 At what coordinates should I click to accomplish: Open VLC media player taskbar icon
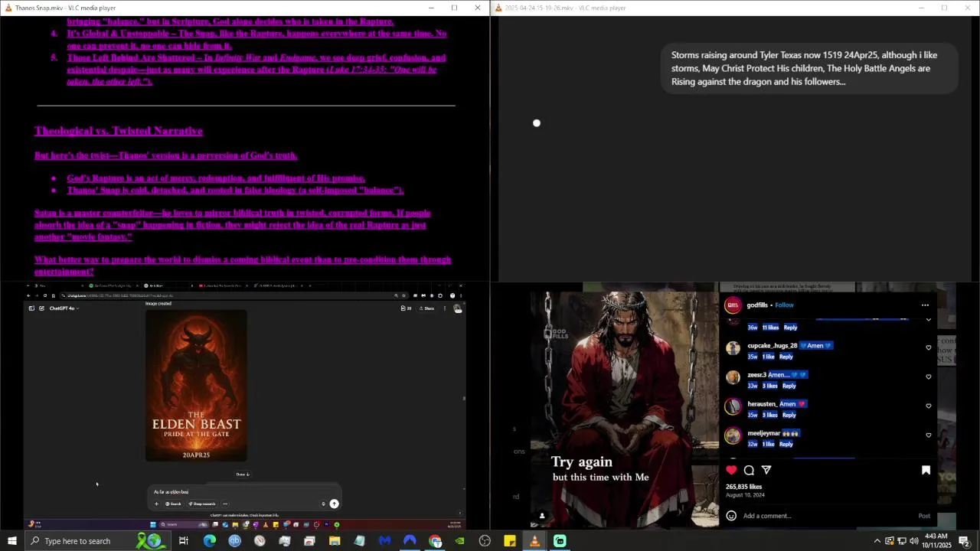534,541
